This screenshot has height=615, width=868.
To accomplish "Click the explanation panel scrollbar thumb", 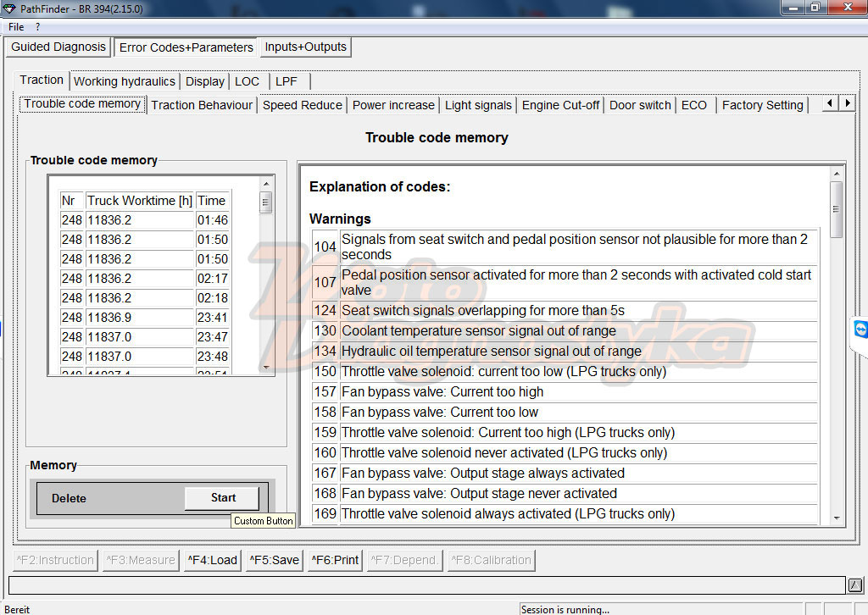I will 837,209.
